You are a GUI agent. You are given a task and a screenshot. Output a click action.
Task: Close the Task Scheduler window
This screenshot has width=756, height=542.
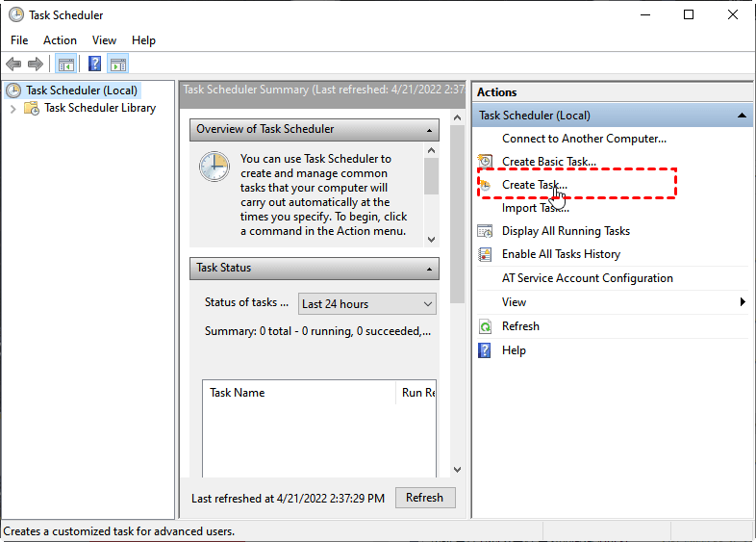click(733, 15)
